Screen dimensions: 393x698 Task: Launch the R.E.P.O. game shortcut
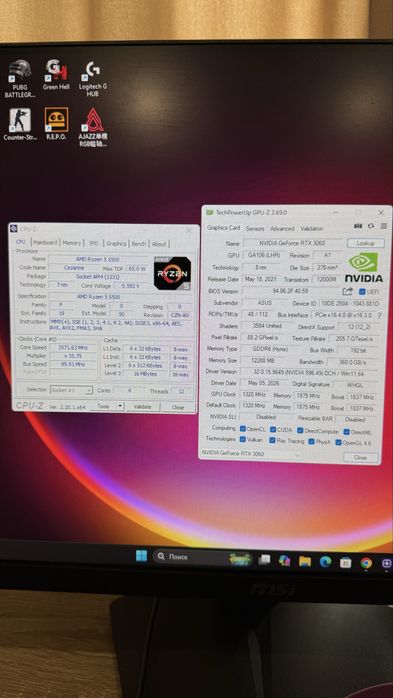[56, 124]
